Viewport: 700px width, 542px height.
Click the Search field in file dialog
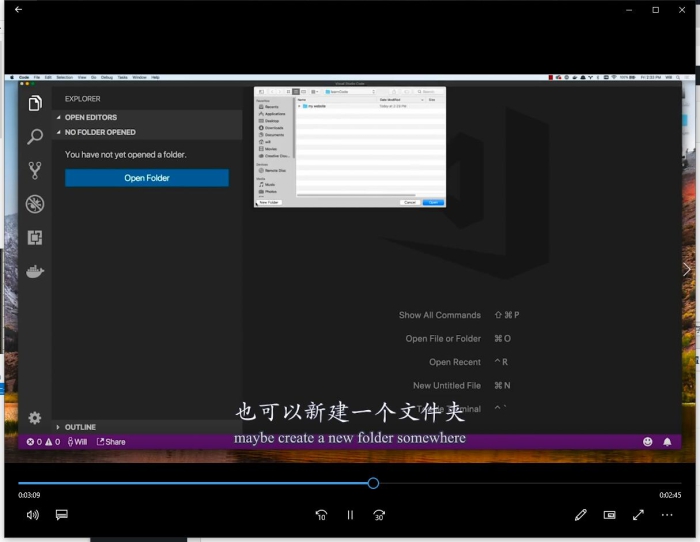(x=428, y=92)
